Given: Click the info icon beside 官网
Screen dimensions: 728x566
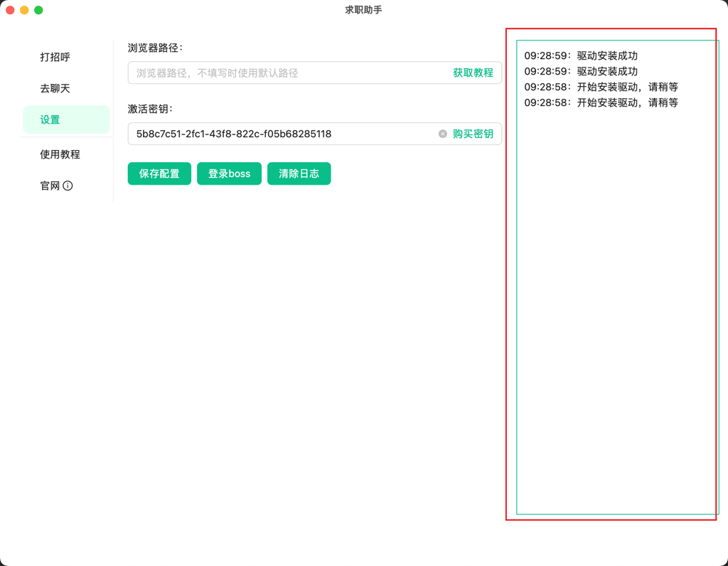Looking at the screenshot, I should 68,186.
